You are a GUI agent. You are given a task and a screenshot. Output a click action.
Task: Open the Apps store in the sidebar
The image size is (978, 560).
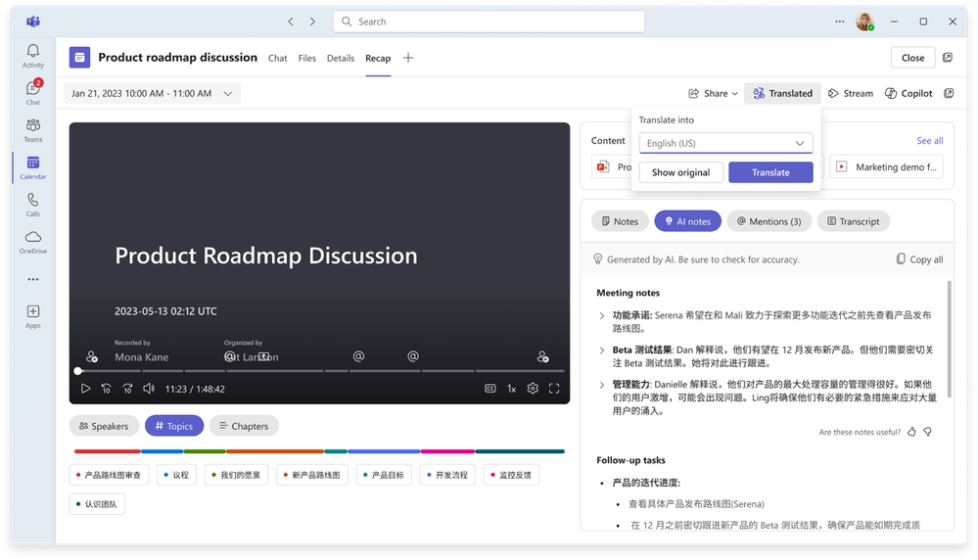pos(33,316)
